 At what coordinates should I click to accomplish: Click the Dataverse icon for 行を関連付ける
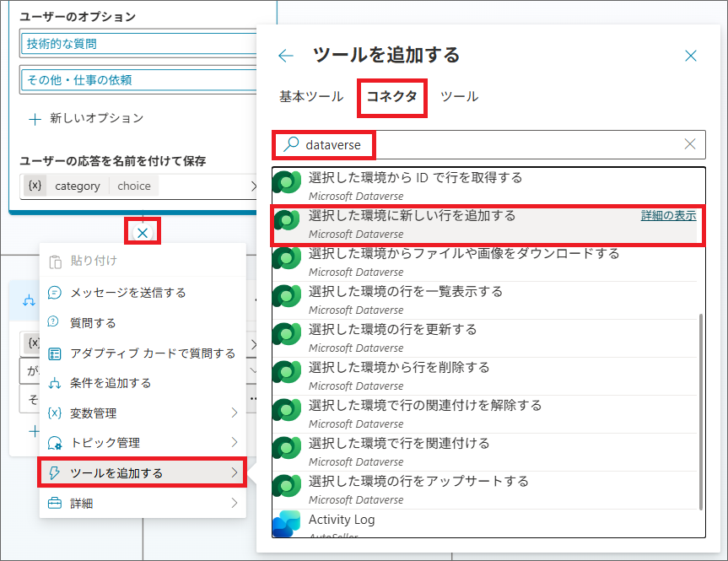287,449
